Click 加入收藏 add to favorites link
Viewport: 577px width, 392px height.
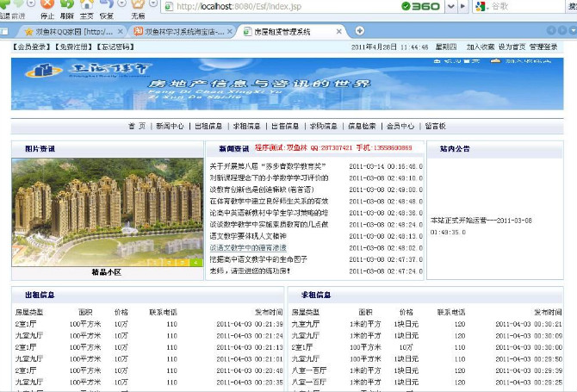pos(481,47)
